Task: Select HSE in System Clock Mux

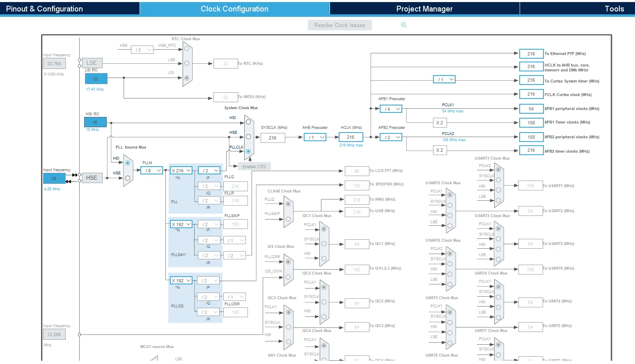Action: coord(248,137)
